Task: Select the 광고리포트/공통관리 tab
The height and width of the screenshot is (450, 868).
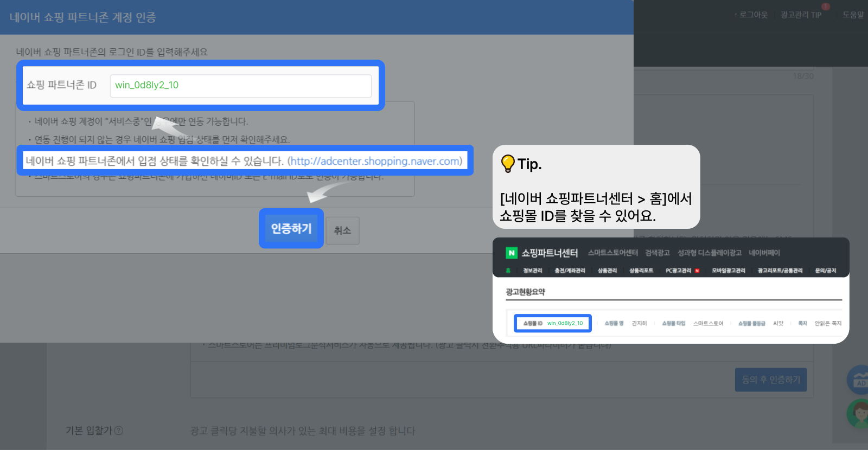Action: 780,271
